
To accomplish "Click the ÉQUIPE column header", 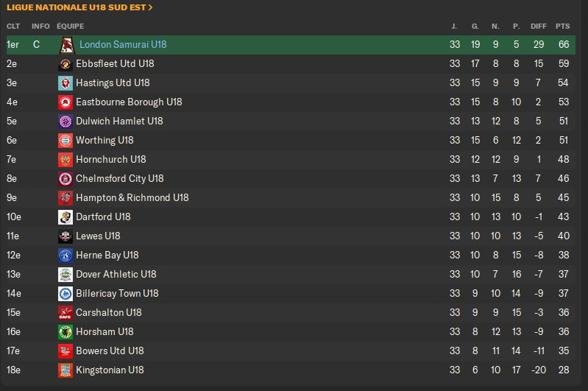I will click(70, 27).
